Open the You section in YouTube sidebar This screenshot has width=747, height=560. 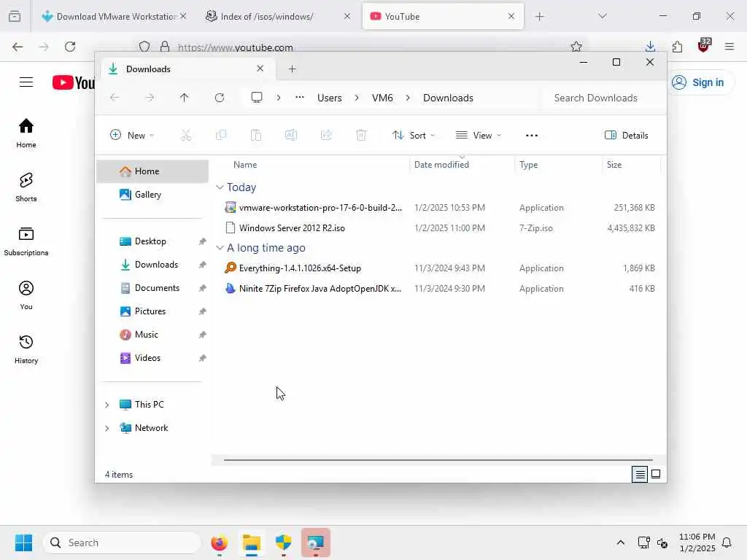click(26, 295)
